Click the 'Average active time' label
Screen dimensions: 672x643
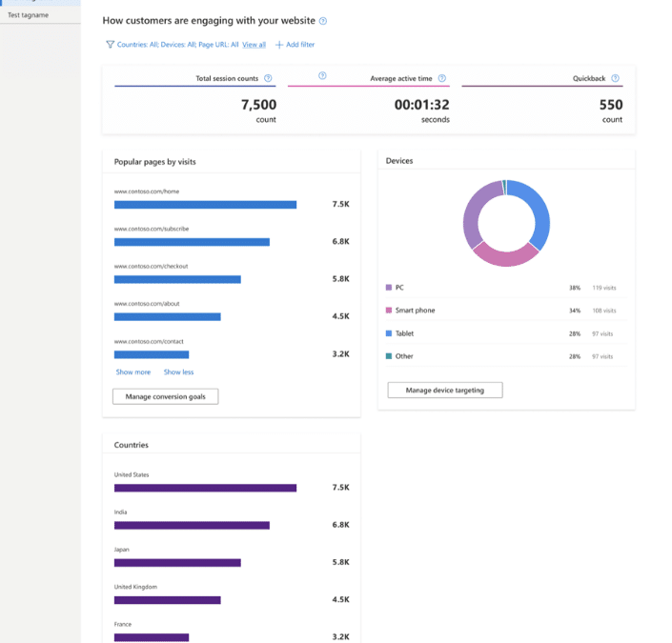pos(401,78)
